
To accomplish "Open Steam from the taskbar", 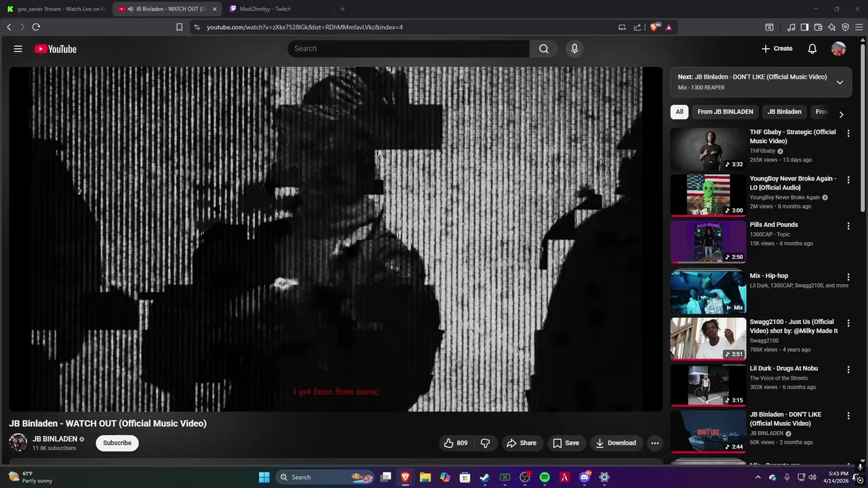I will click(x=485, y=477).
